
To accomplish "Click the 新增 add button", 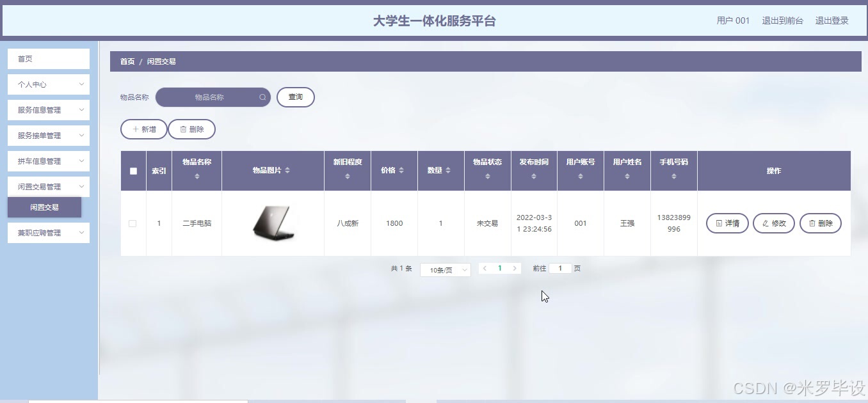I will coord(144,129).
